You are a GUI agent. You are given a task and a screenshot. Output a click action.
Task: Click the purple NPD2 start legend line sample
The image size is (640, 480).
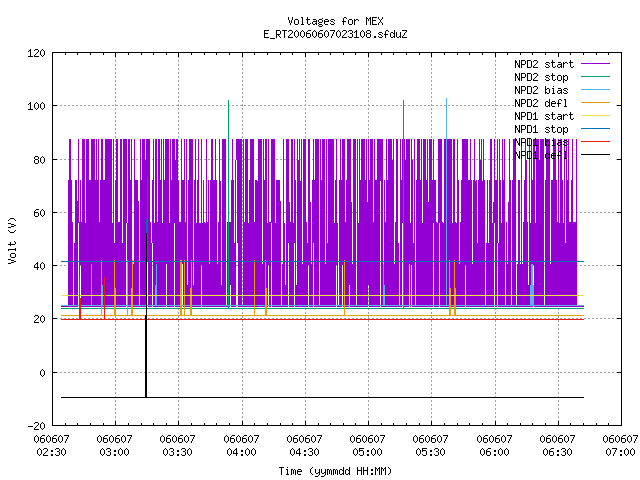[x=596, y=64]
